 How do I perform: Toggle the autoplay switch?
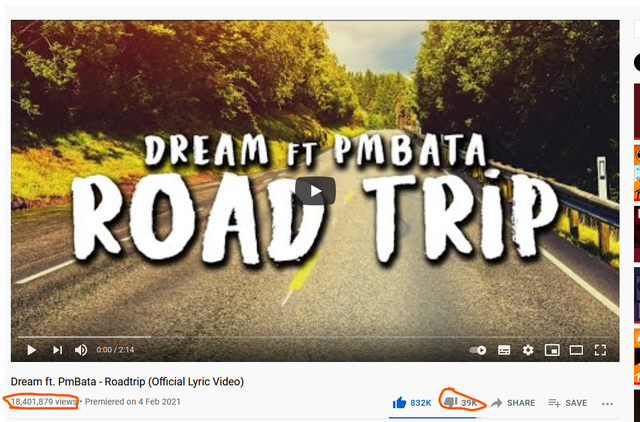(x=478, y=350)
